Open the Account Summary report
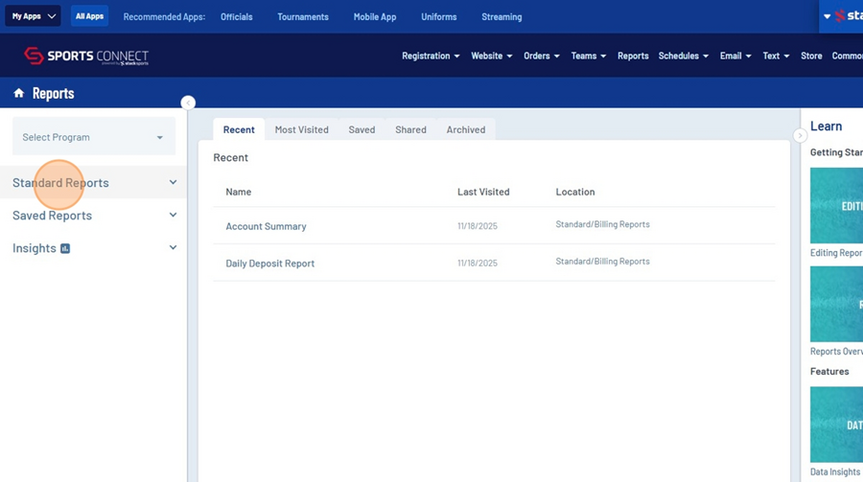This screenshot has height=482, width=863. 266,227
